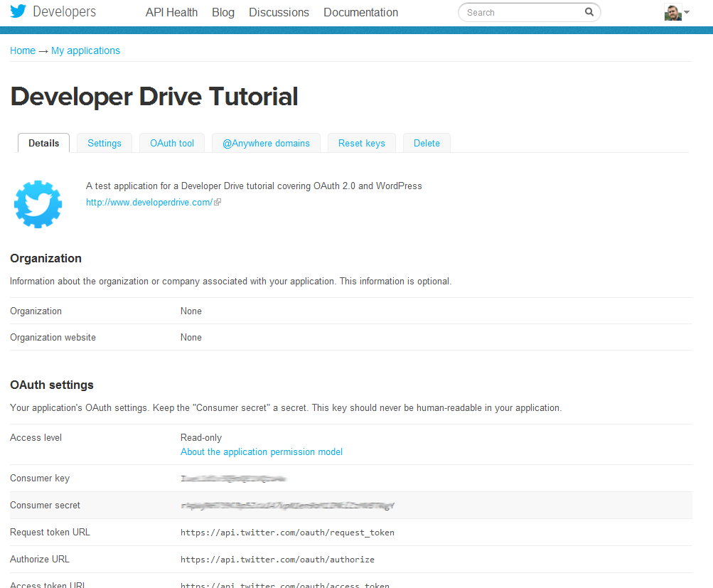Image resolution: width=713 pixels, height=588 pixels.
Task: Follow the Home breadcrumb link
Action: coord(23,50)
